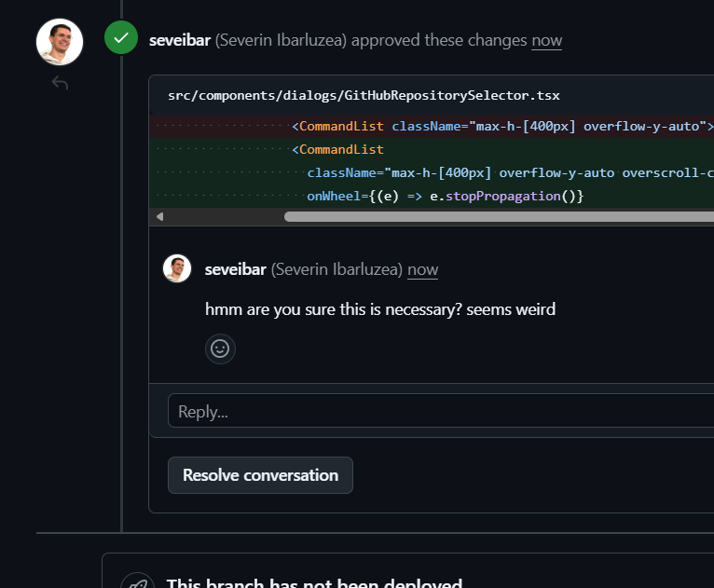
Task: Click the diff scrollbar left arrow
Action: click(x=159, y=216)
